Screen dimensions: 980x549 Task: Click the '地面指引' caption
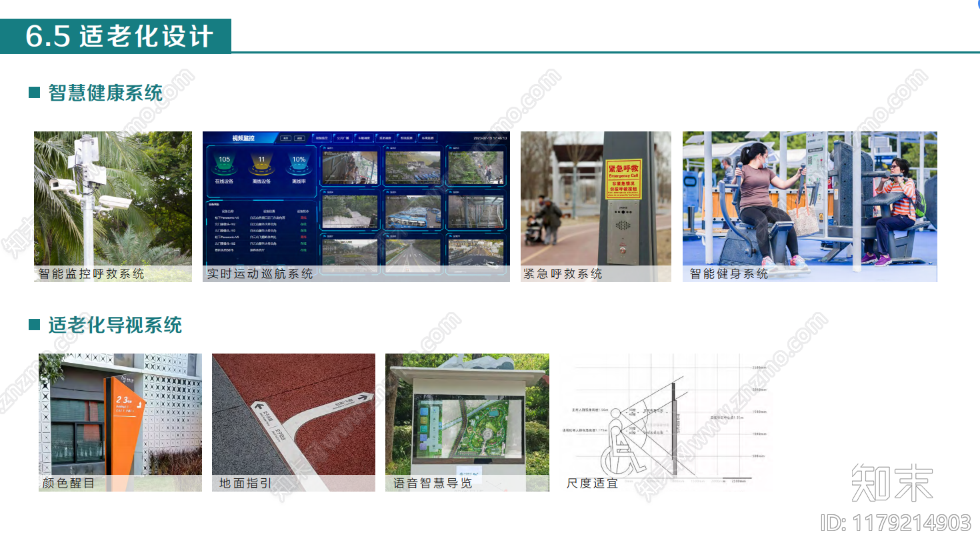(x=245, y=483)
